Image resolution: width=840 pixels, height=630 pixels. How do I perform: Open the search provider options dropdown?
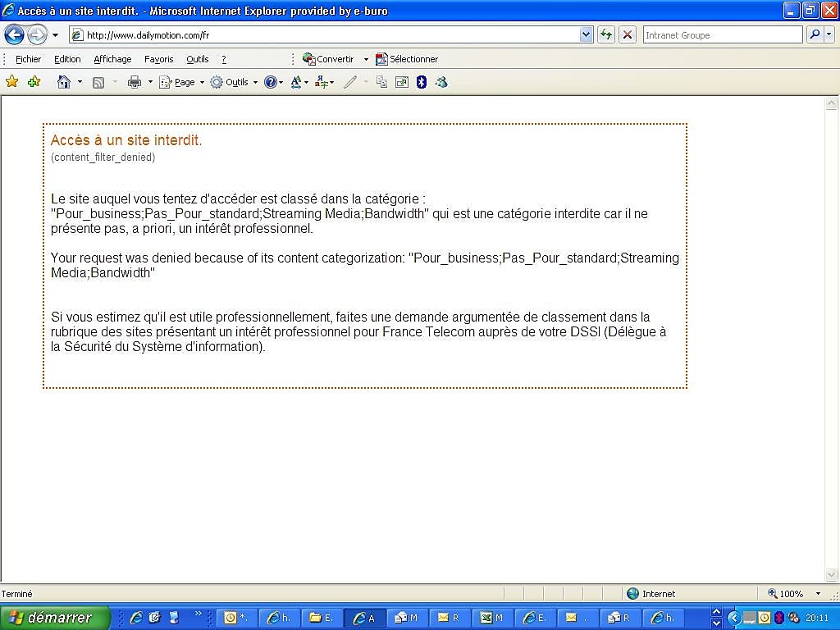click(x=829, y=34)
